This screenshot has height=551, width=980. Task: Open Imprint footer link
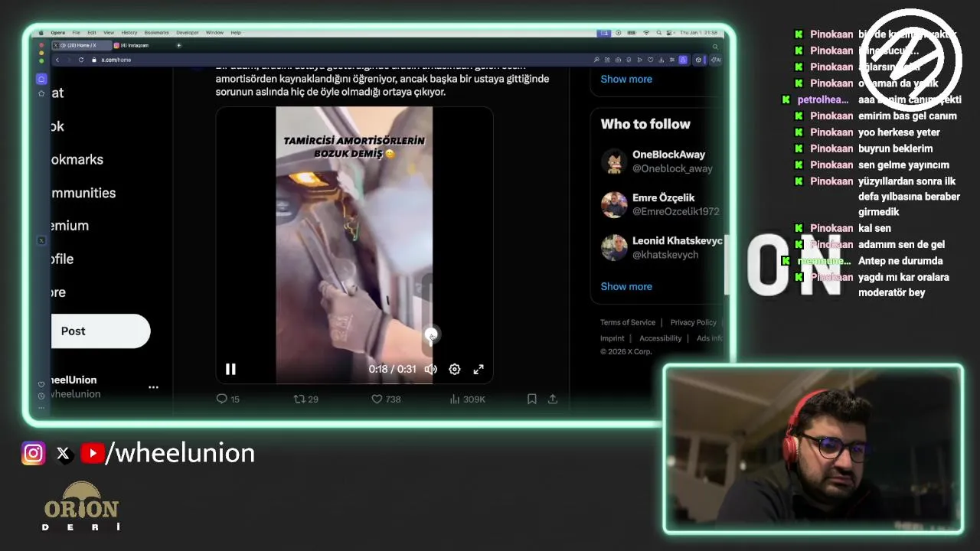612,338
